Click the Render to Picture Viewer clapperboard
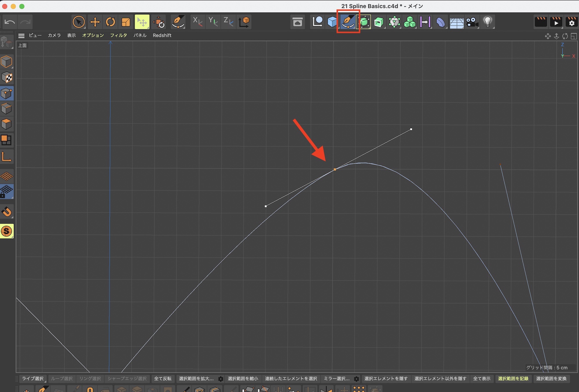 [x=556, y=22]
